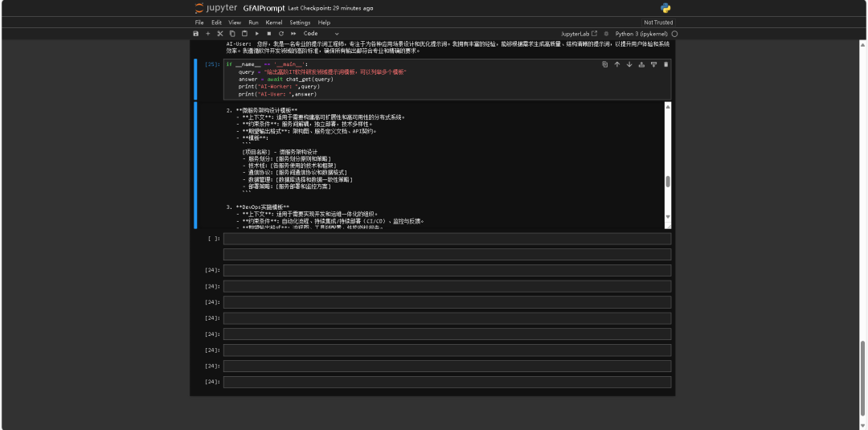Click the empty cell without a prompt number
This screenshot has width=868, height=430.
(448, 254)
